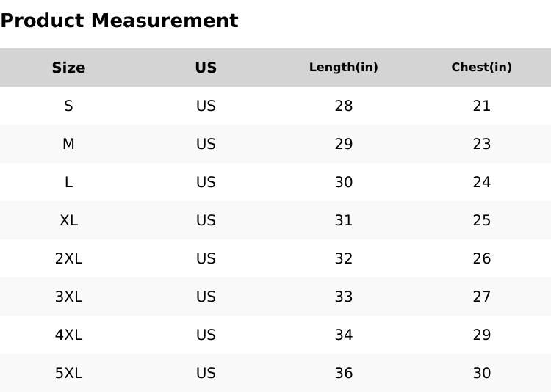Click the Product Measurement heading
551x392 pixels.
tap(119, 21)
